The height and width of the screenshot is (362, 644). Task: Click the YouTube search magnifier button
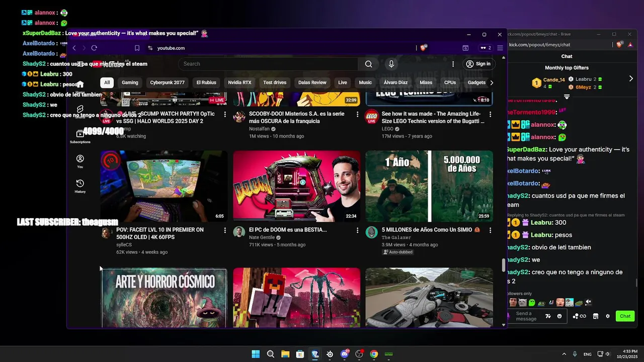pyautogui.click(x=369, y=64)
